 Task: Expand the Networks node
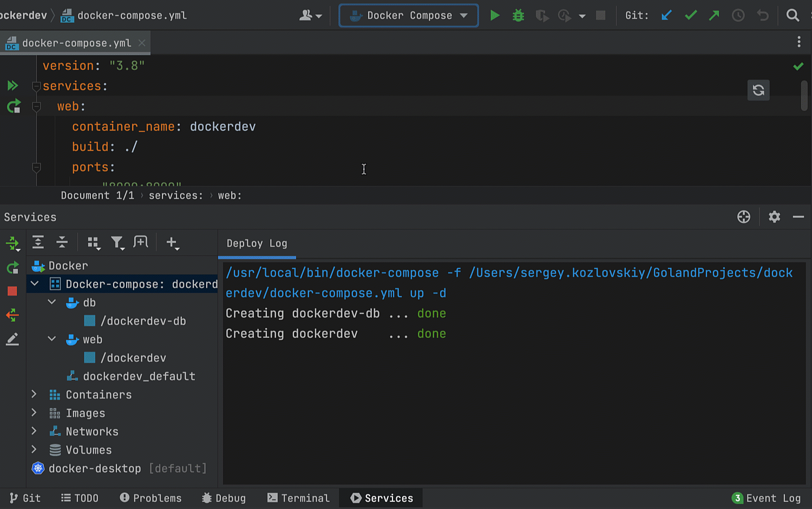click(34, 431)
